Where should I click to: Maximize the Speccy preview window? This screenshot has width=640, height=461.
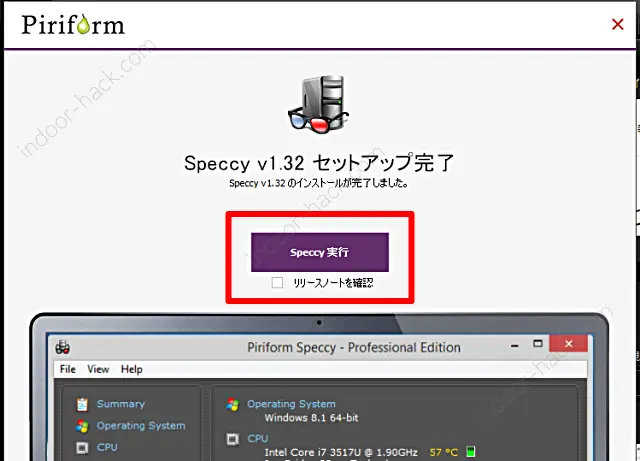point(538,343)
